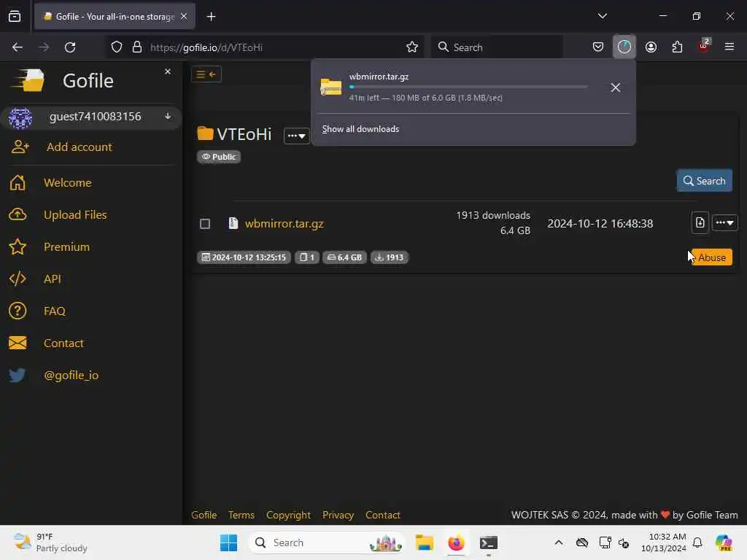This screenshot has width=747, height=560.
Task: Open the Terminal taskbar icon
Action: point(488,542)
